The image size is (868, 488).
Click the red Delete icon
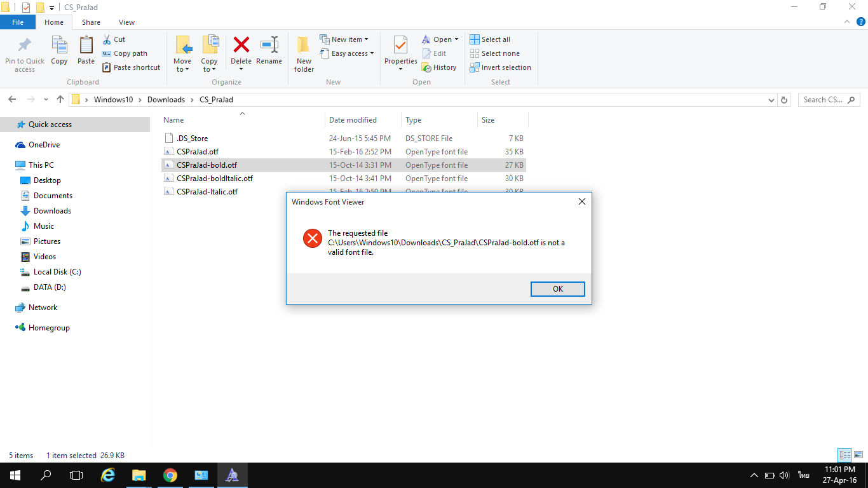click(x=241, y=44)
